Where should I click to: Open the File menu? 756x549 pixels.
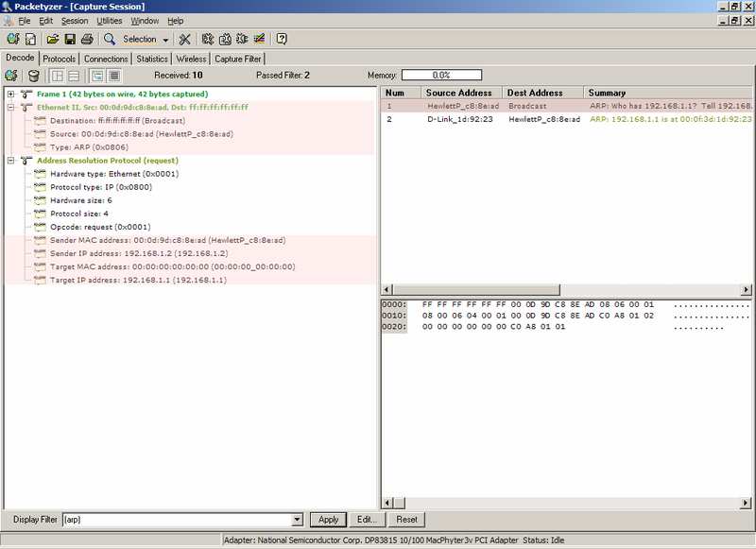click(x=25, y=21)
